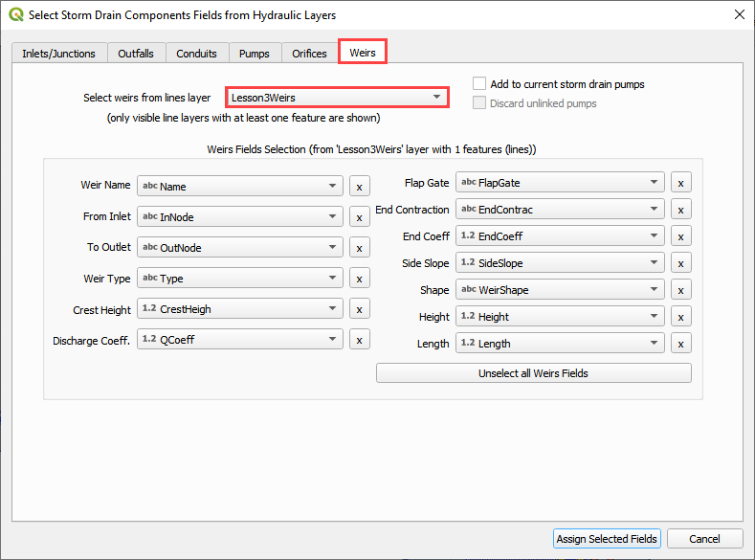The width and height of the screenshot is (755, 560).
Task: Clear the Flap Gate field with x
Action: click(680, 183)
